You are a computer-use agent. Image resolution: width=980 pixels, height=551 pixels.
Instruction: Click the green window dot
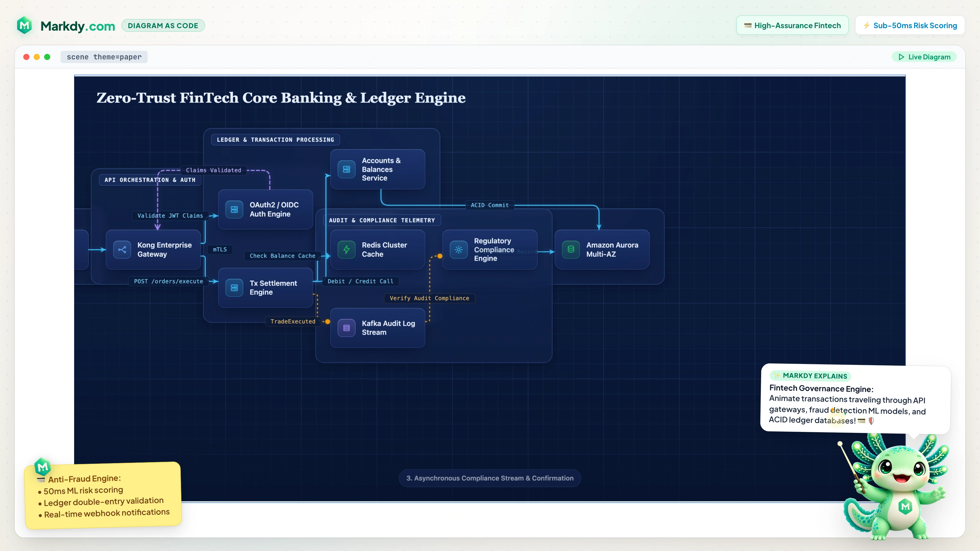click(47, 57)
